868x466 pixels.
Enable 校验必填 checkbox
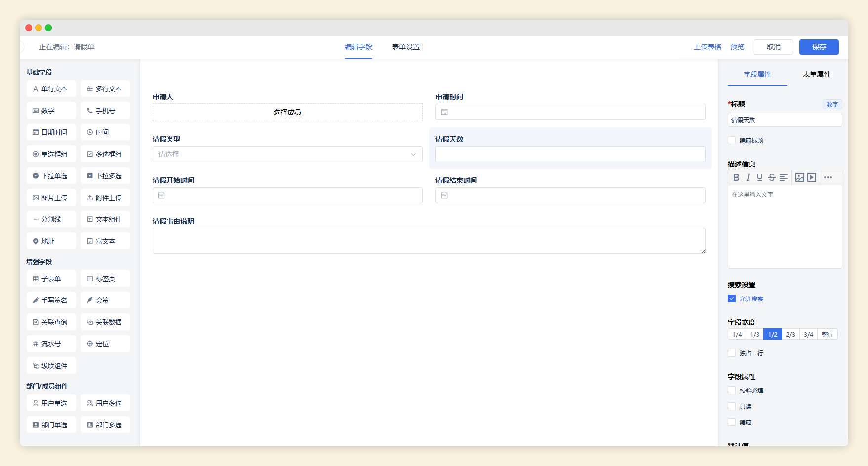pos(732,390)
